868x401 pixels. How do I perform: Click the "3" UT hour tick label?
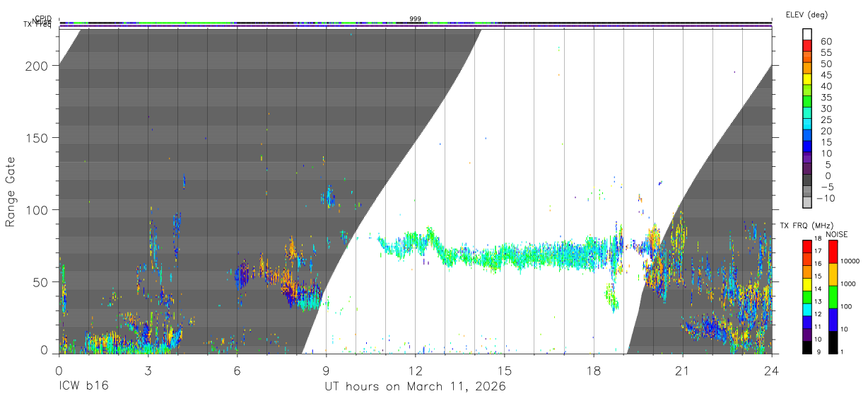pos(148,370)
